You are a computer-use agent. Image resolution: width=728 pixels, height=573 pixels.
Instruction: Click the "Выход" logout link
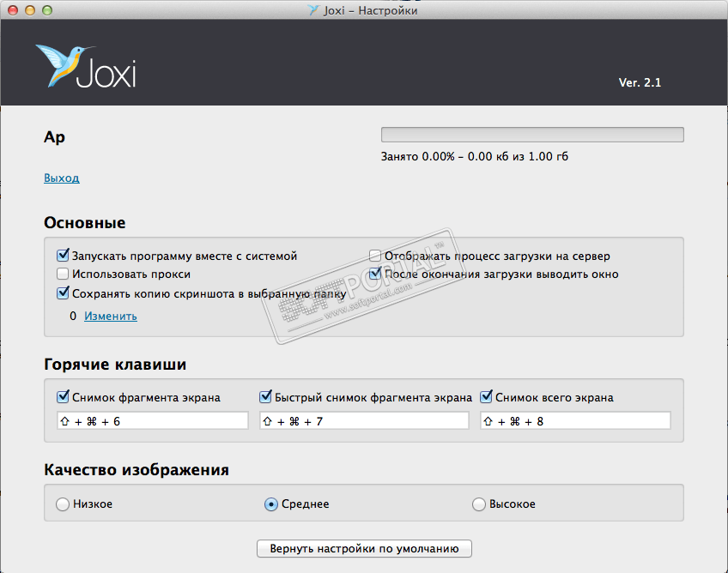[x=62, y=178]
